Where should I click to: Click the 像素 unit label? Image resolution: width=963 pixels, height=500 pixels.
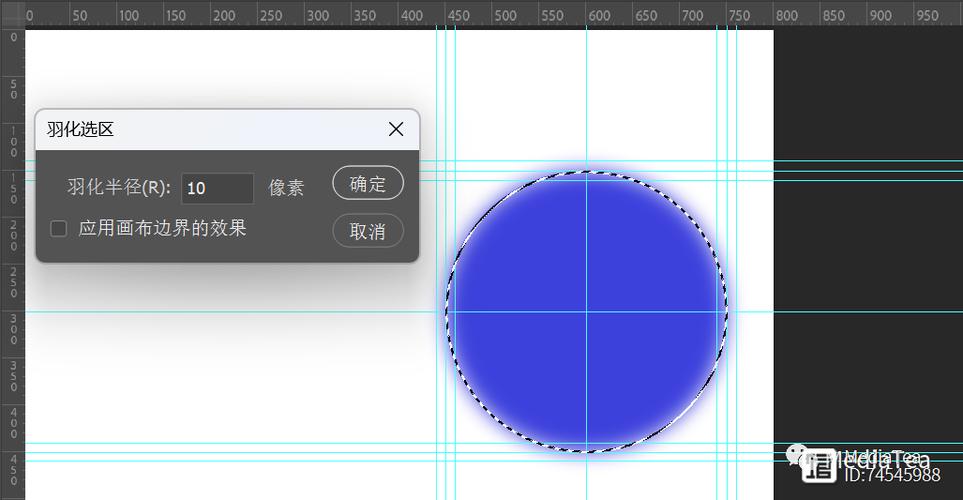tap(286, 188)
